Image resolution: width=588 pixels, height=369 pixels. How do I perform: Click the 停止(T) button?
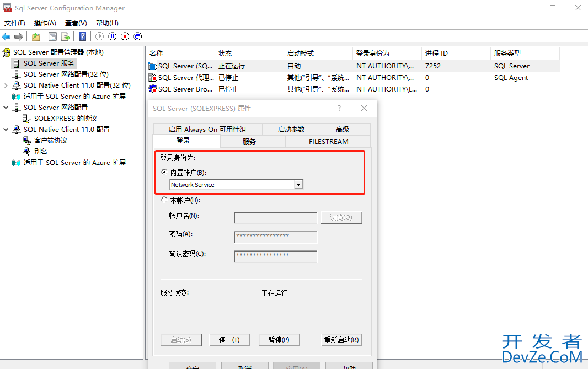pos(229,340)
